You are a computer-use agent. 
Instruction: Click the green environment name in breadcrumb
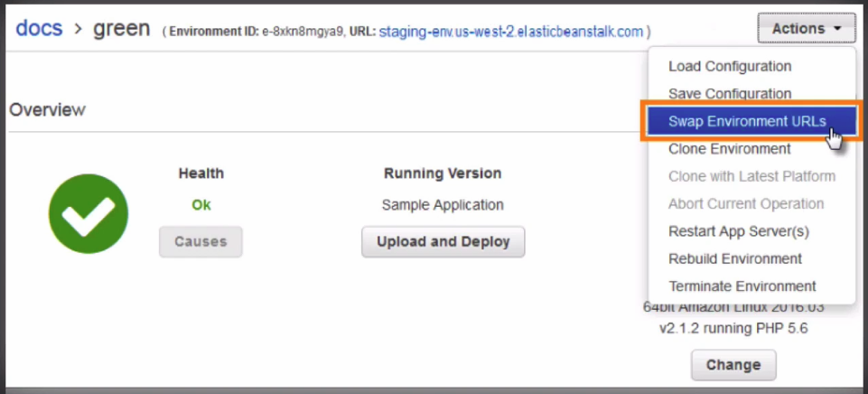[x=121, y=28]
